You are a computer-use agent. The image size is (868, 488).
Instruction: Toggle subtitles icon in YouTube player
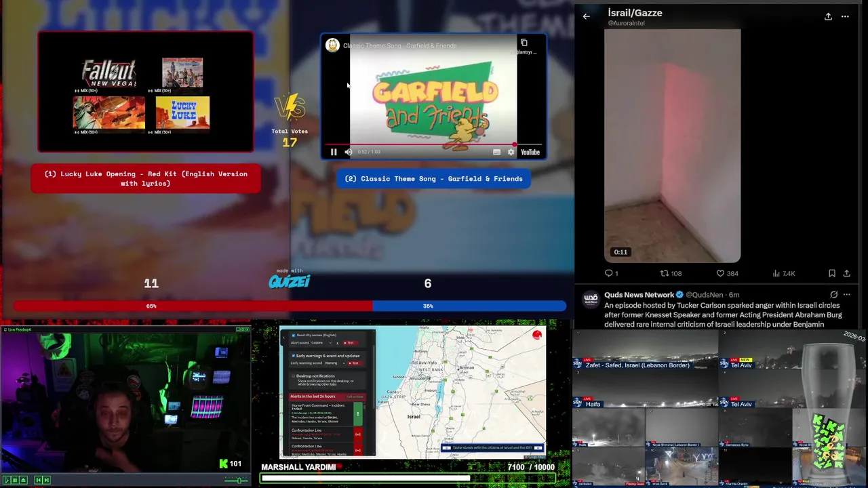[x=496, y=152]
